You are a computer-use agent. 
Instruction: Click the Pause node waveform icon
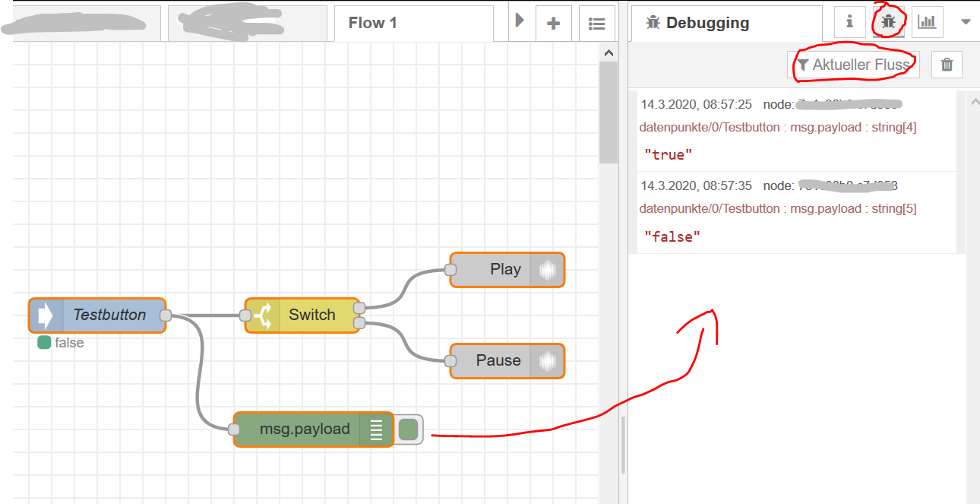point(547,360)
